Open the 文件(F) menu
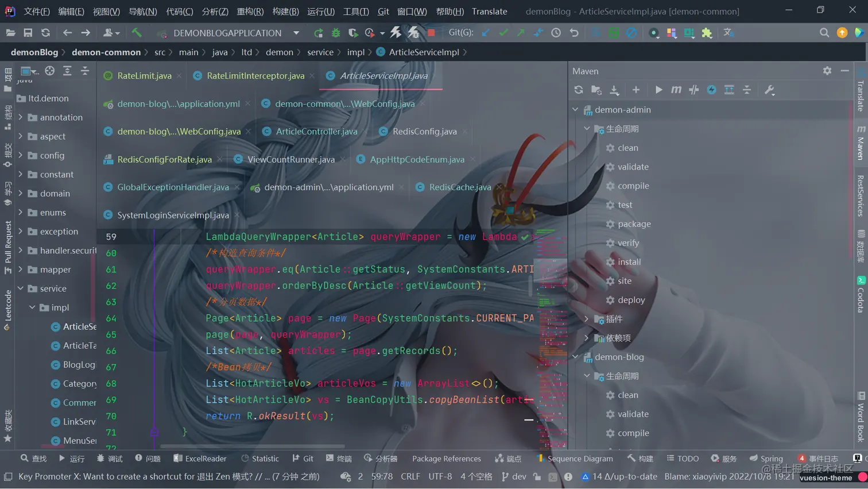868x489 pixels. pyautogui.click(x=37, y=11)
